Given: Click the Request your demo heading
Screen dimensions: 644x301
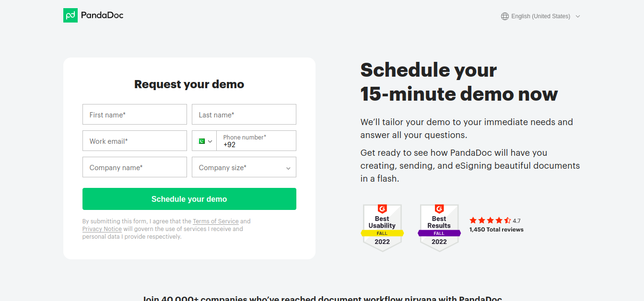Looking at the screenshot, I should pyautogui.click(x=189, y=84).
